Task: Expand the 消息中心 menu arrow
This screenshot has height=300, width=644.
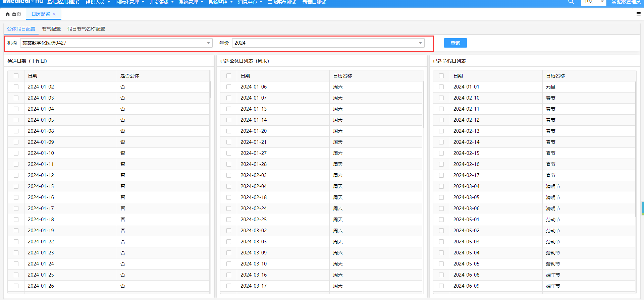Action: tap(261, 2)
